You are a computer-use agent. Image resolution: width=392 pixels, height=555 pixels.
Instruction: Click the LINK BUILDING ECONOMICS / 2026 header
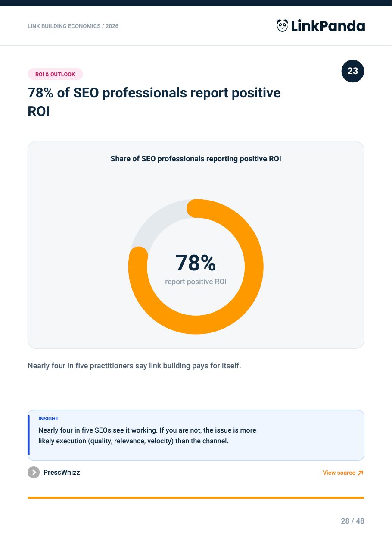point(73,26)
